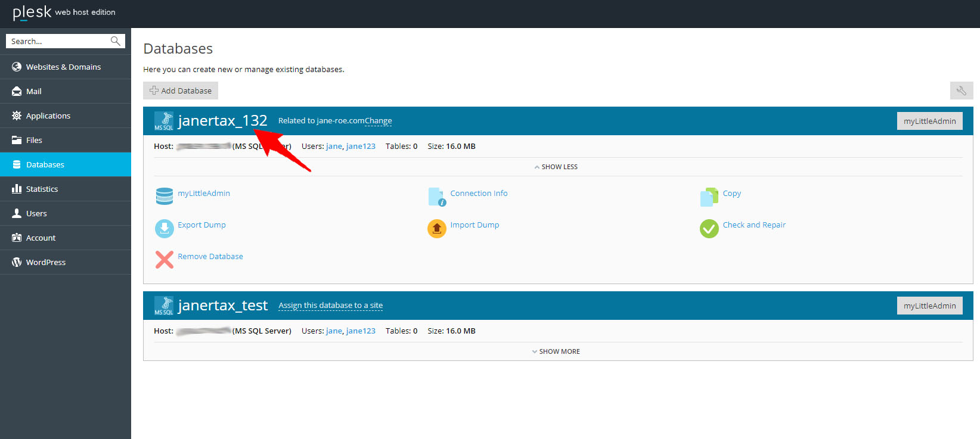This screenshot has width=980, height=439.
Task: Open Websites & Domains in the sidebar
Action: coord(63,67)
